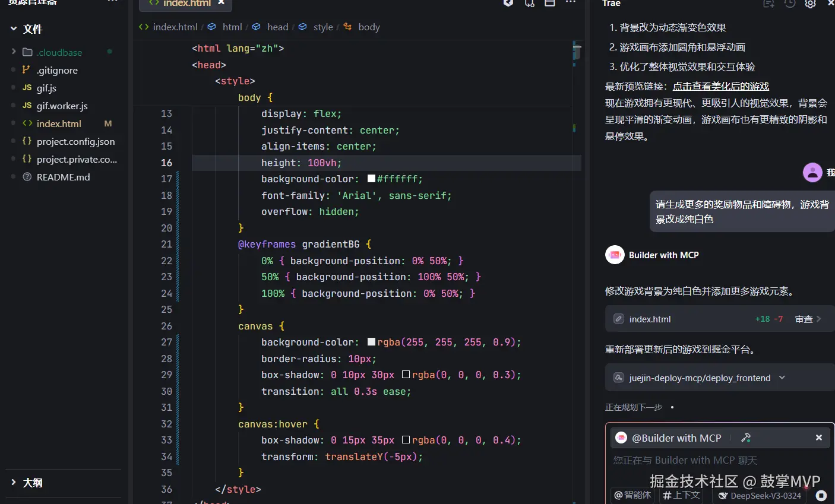Image resolution: width=835 pixels, height=504 pixels.
Task: Close the Trae AI side panel
Action: (831, 3)
